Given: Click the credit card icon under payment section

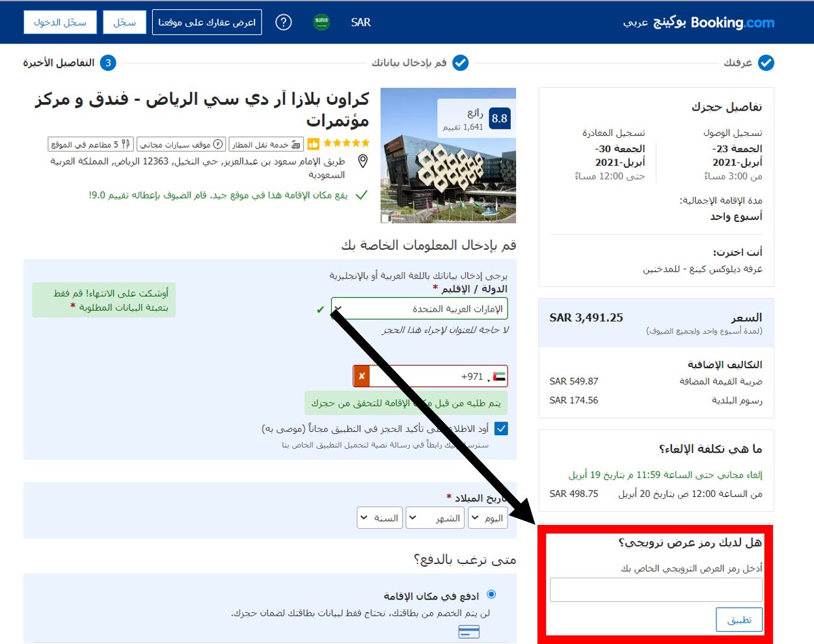Looking at the screenshot, I should tap(470, 631).
